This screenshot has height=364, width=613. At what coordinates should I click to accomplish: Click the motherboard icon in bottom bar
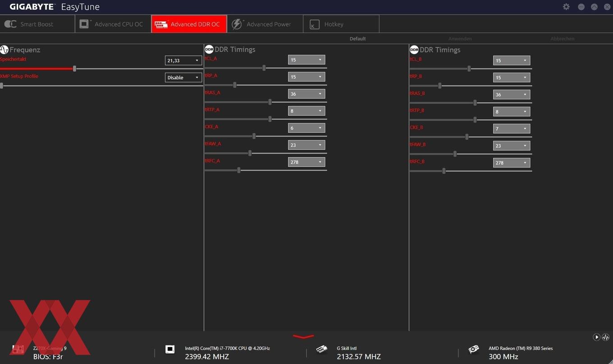click(18, 349)
